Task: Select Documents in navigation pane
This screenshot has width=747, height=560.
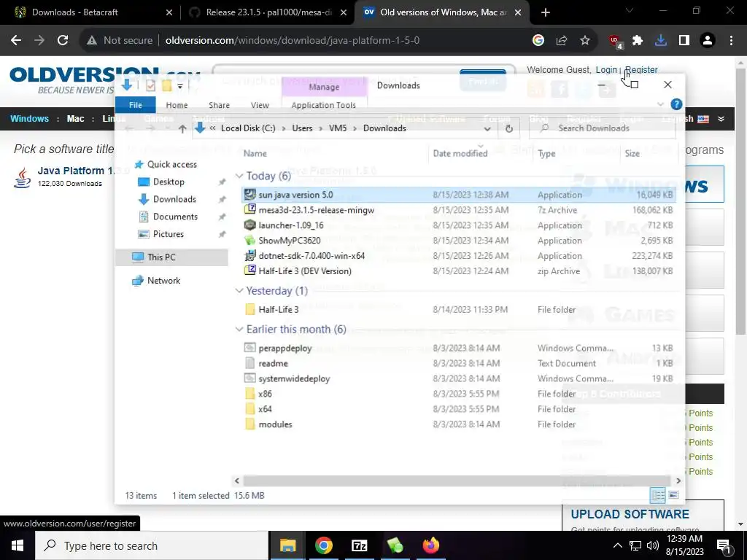Action: [175, 217]
